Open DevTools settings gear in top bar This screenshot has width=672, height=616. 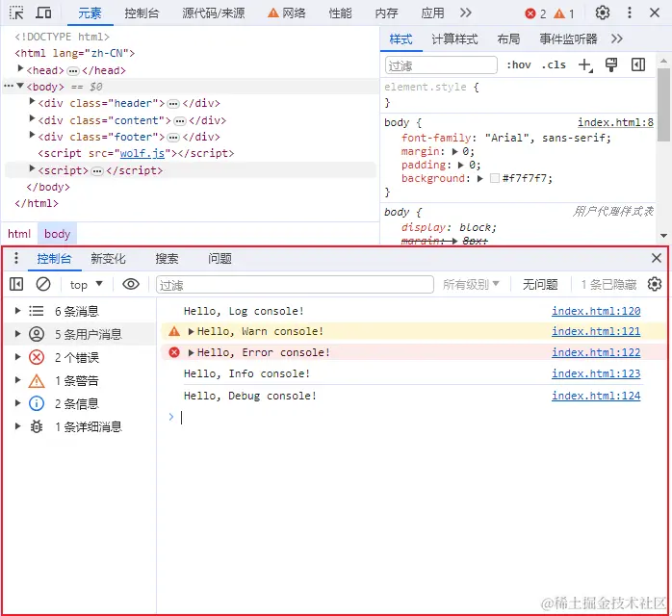point(603,13)
